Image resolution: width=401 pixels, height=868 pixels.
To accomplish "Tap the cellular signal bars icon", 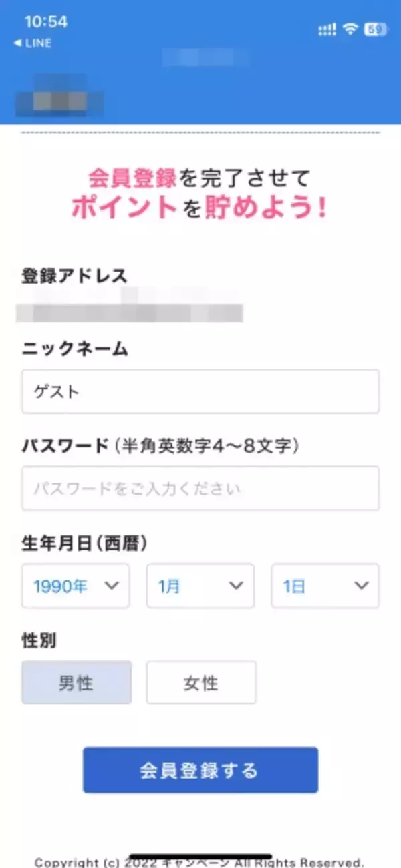I will [327, 29].
